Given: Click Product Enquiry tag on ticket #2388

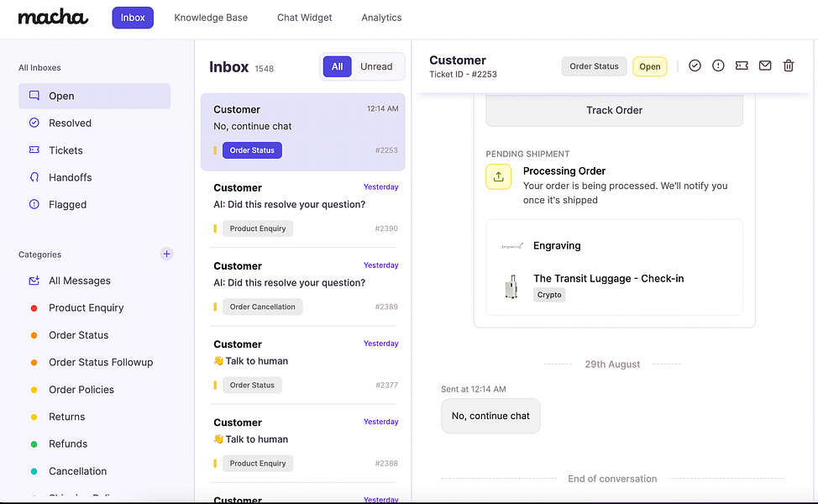Looking at the screenshot, I should click(x=258, y=464).
